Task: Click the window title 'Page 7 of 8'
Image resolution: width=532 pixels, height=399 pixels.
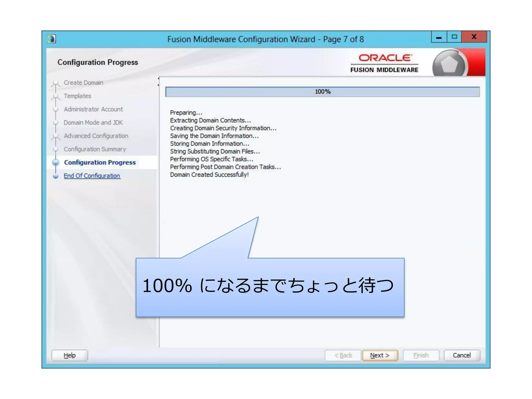Action: pos(343,39)
